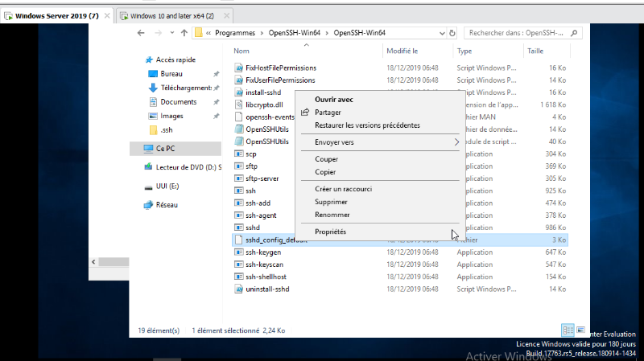
Task: Open recent locations dropdown arrow
Action: [172, 33]
